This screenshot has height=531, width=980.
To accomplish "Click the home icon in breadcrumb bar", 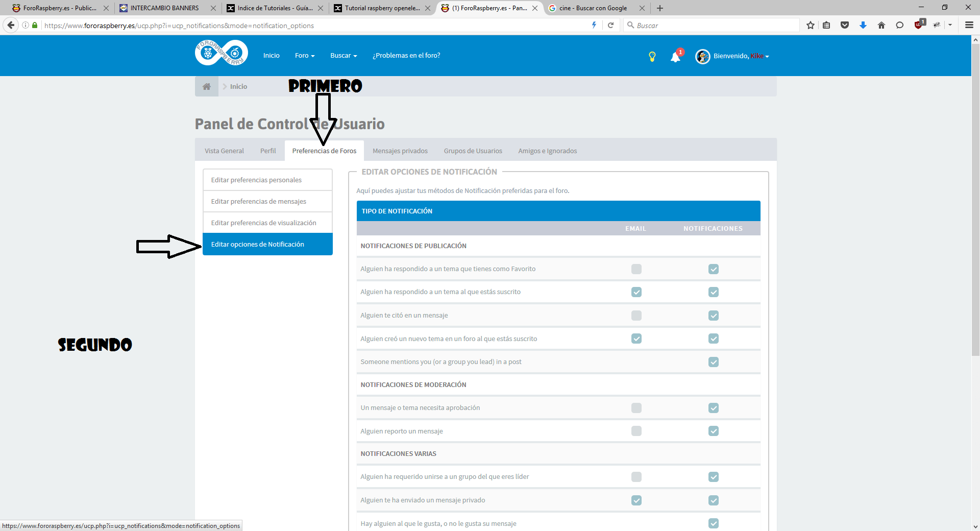I will tap(207, 87).
